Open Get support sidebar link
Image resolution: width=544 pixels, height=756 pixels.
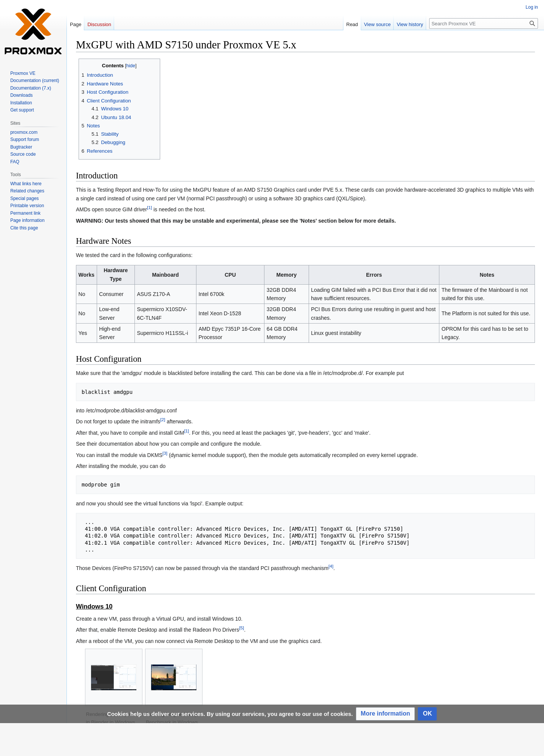point(22,110)
